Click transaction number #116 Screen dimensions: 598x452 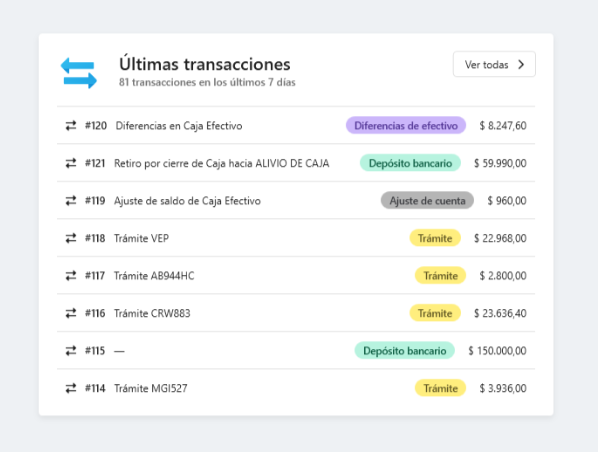click(x=95, y=314)
